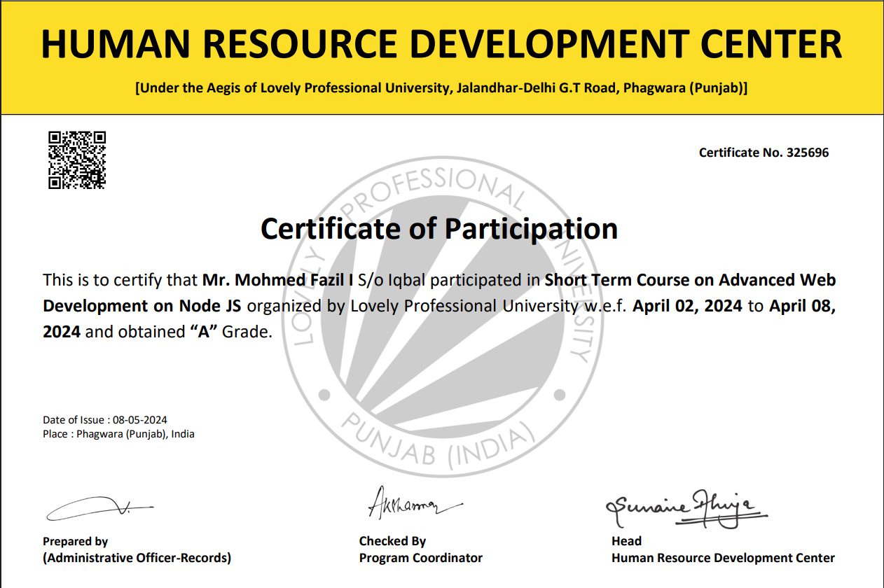
Task: Select the Certificate No. 325696 field
Action: 764,153
